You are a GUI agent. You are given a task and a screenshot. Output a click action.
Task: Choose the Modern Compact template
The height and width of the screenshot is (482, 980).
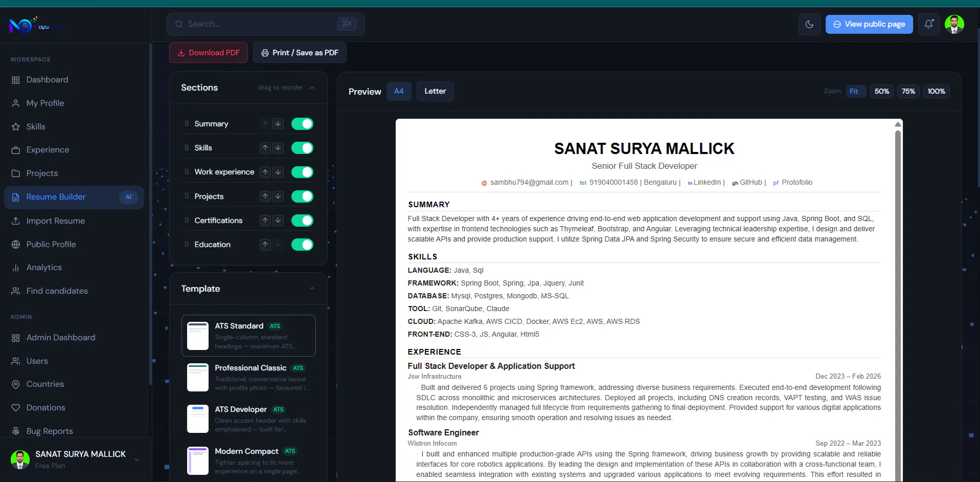pos(248,461)
